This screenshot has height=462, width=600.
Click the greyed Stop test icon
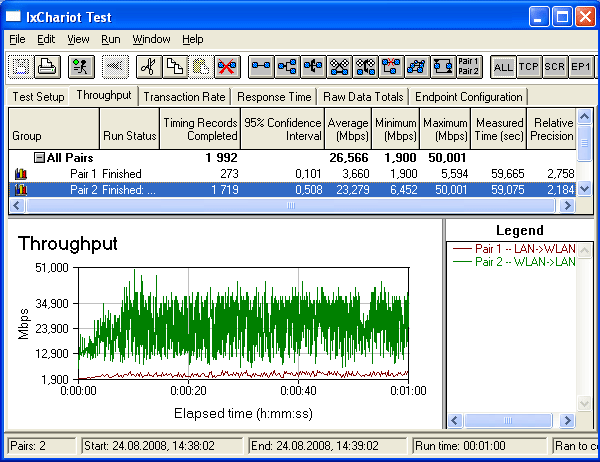pos(115,67)
